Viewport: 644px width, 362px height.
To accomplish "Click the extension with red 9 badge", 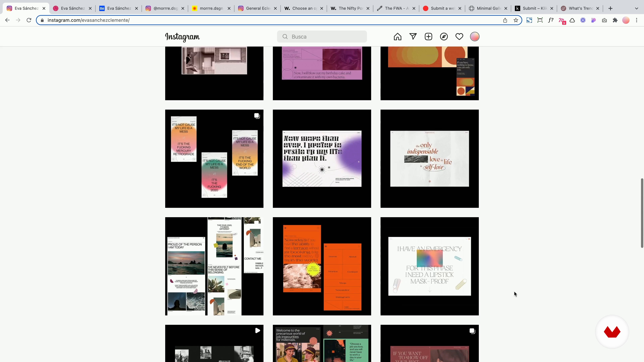I will tap(562, 21).
